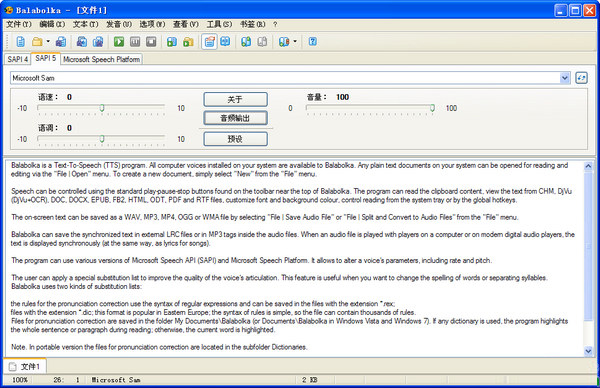The width and height of the screenshot is (600, 388).
Task: Expand the arrow beside the open folder icon
Action: (x=48, y=41)
